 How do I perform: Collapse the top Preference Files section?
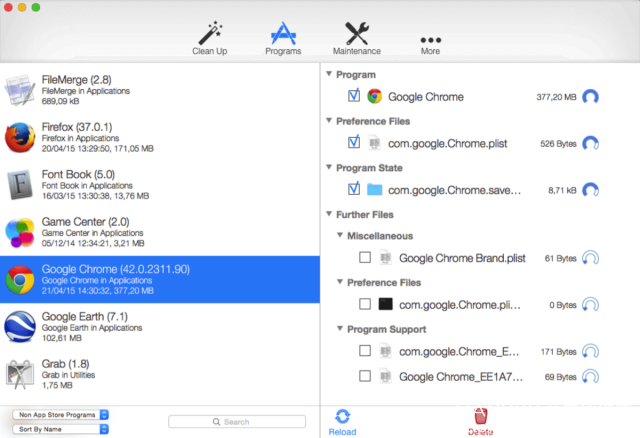[x=329, y=120]
